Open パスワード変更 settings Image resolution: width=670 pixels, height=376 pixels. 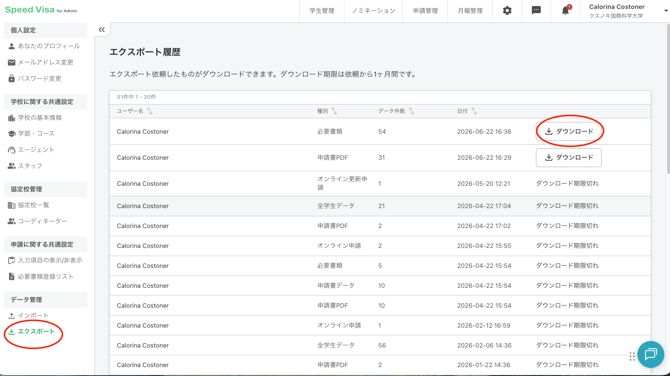35,79
